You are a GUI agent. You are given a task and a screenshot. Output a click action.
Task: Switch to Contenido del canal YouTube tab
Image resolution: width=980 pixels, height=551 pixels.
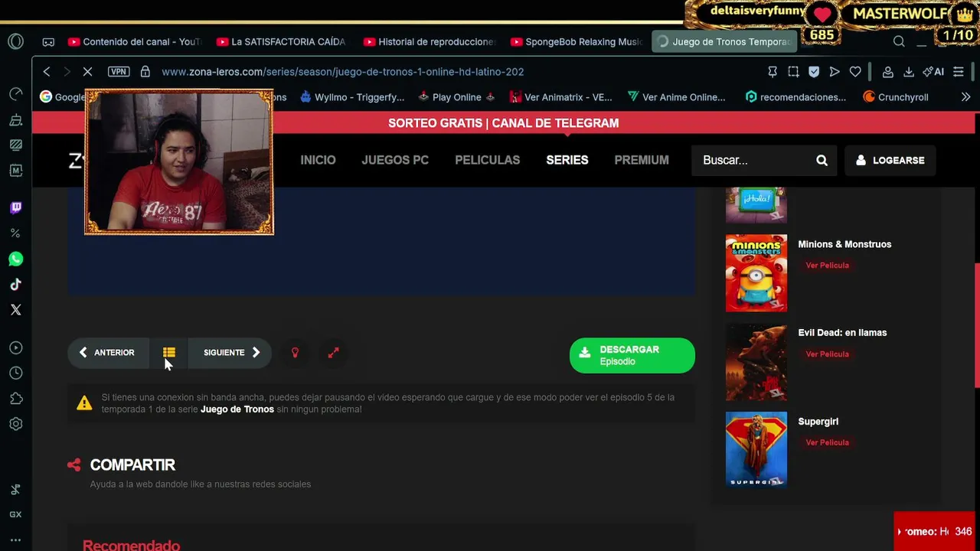pyautogui.click(x=135, y=42)
